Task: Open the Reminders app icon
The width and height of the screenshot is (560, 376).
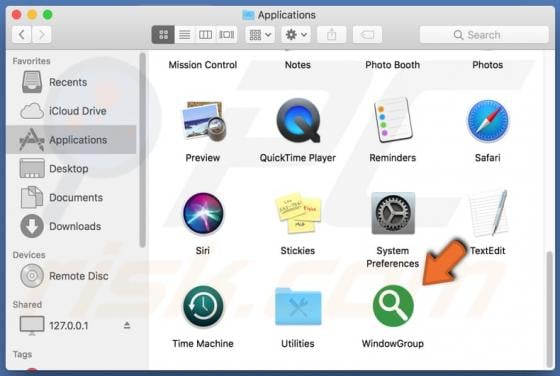Action: click(x=393, y=120)
